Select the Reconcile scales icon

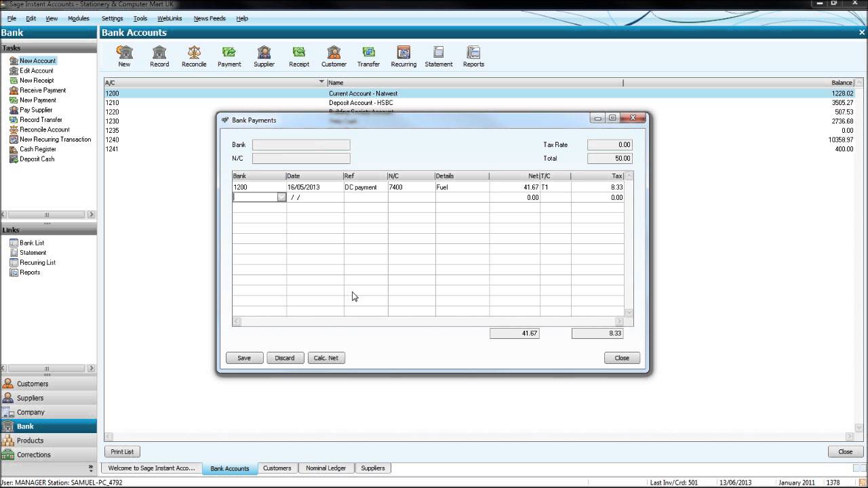point(194,56)
